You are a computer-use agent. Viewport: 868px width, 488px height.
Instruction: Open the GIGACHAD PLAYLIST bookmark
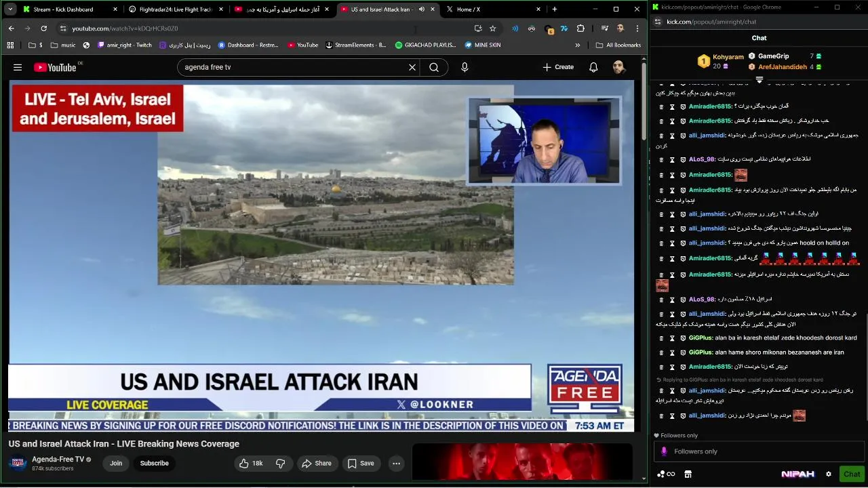coord(425,45)
